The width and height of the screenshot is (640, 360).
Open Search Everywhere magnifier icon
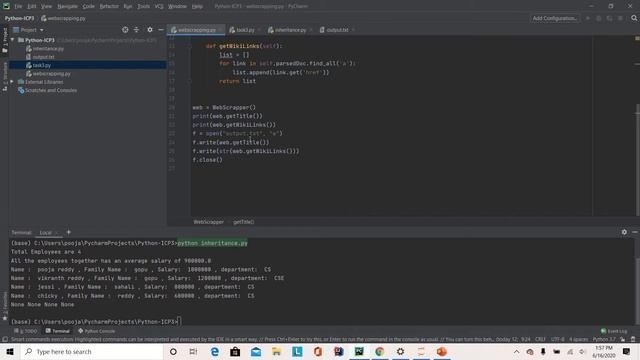(634, 18)
